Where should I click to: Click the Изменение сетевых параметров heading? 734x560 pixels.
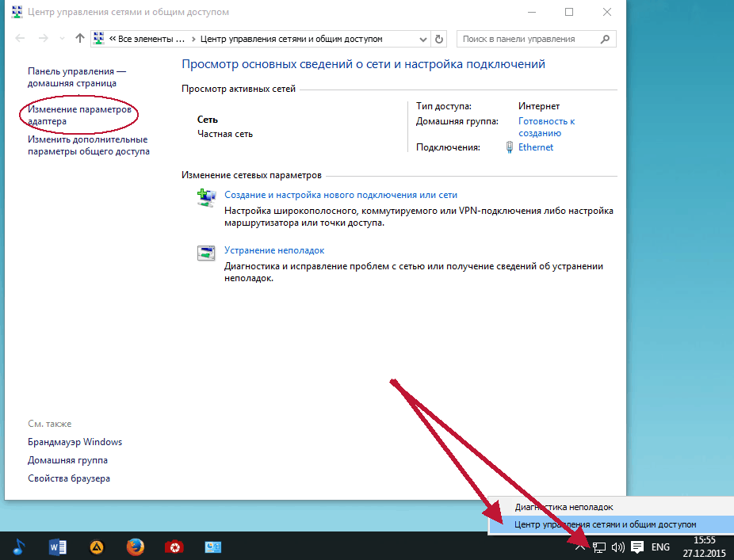pyautogui.click(x=251, y=175)
